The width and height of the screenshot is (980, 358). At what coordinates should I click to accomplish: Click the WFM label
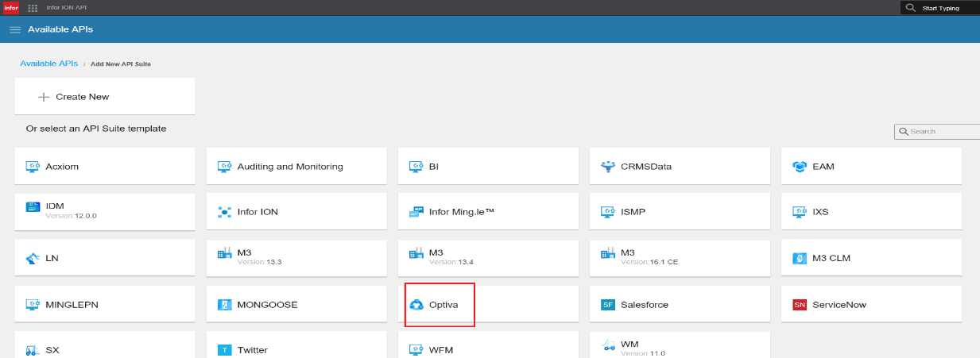(441, 350)
